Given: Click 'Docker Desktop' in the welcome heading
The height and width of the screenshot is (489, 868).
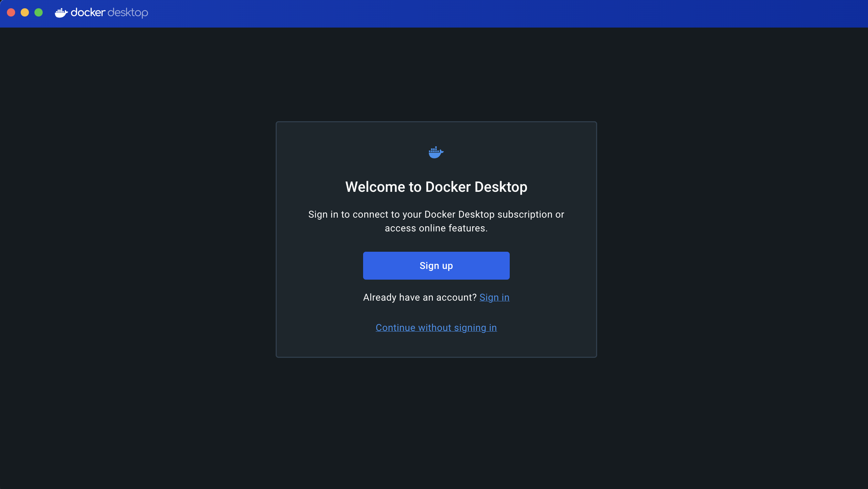Looking at the screenshot, I should click(x=476, y=187).
